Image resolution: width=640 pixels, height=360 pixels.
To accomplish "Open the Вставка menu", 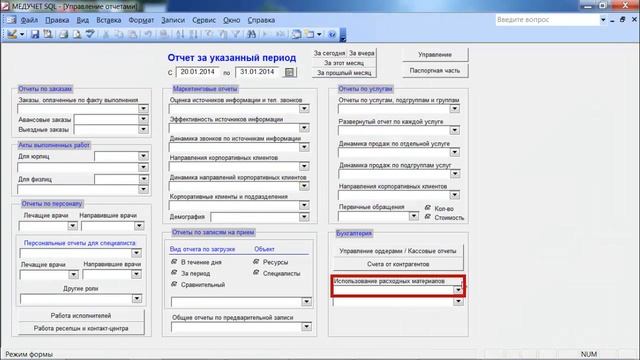I will (x=109, y=20).
